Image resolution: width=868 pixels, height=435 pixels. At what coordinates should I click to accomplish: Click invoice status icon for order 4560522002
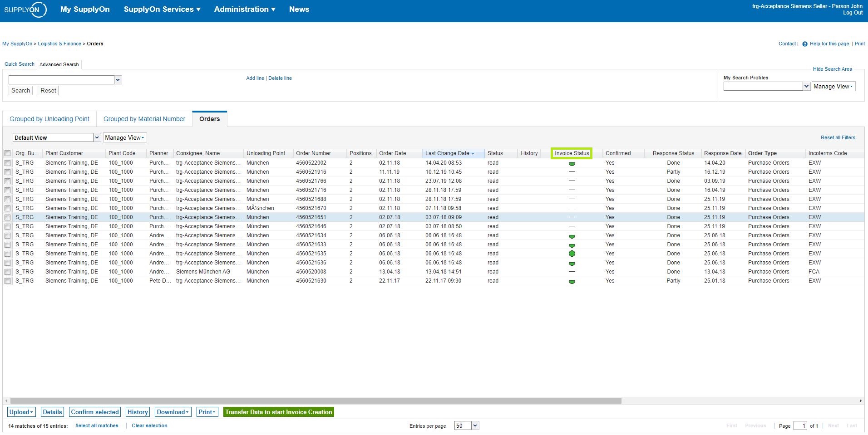click(572, 164)
